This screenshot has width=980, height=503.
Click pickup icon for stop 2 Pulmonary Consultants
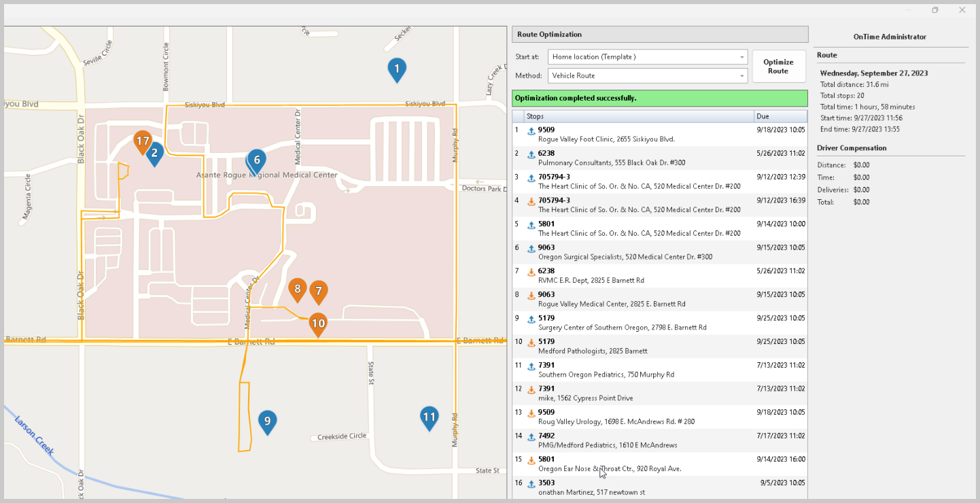tap(531, 154)
